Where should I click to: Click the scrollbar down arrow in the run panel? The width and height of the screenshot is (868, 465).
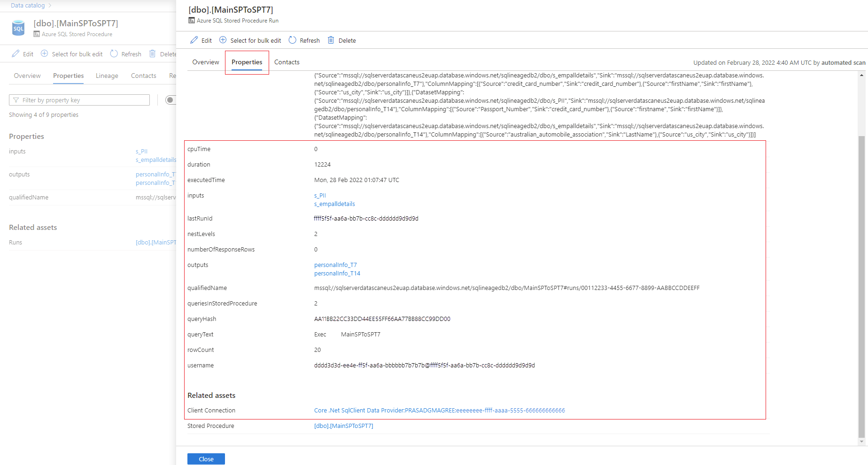click(x=861, y=442)
